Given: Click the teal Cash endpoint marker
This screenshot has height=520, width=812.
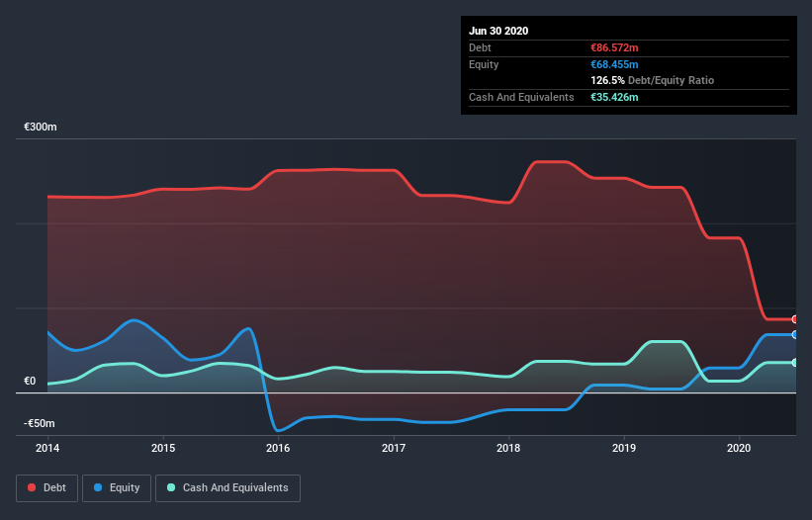Looking at the screenshot, I should click(795, 363).
